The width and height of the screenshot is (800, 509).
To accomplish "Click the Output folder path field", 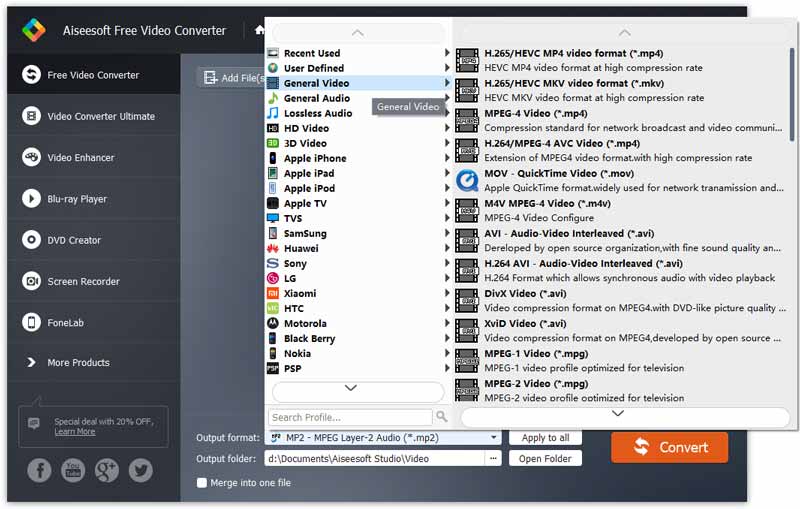I will [x=374, y=459].
